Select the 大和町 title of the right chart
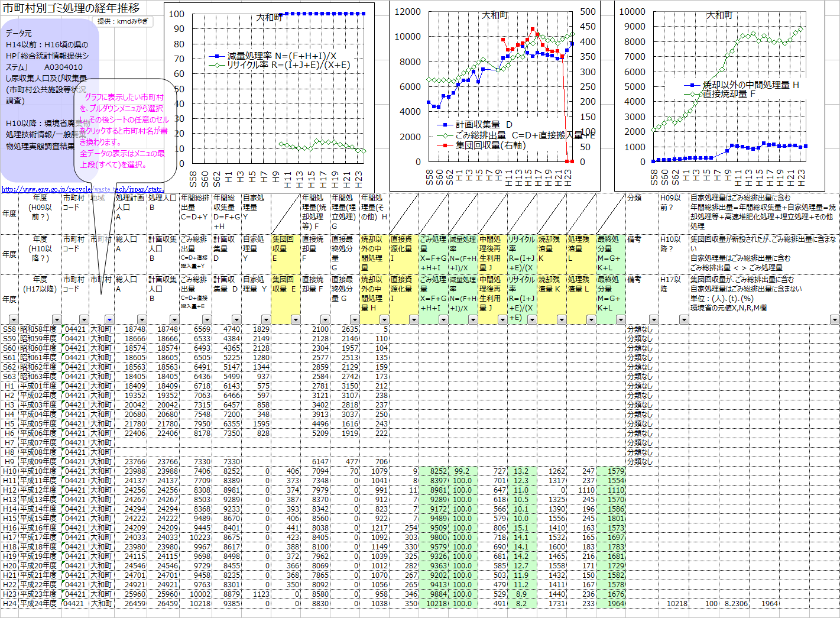 [719, 15]
